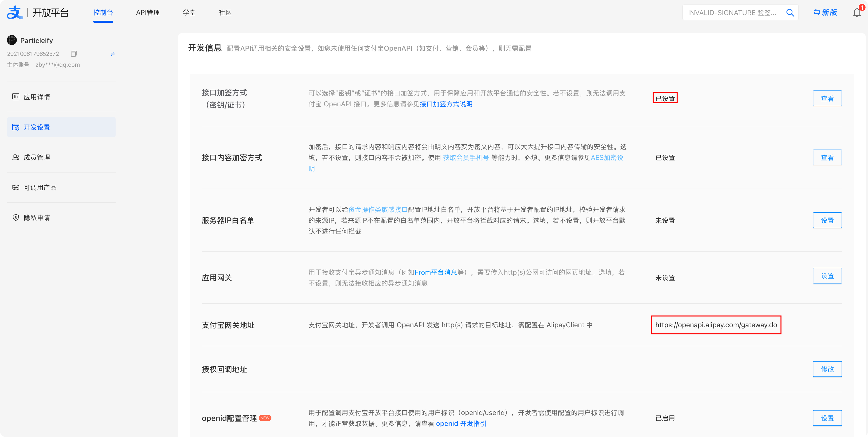This screenshot has width=868, height=437.
Task: Click the 开发信息 section heading
Action: tap(205, 48)
